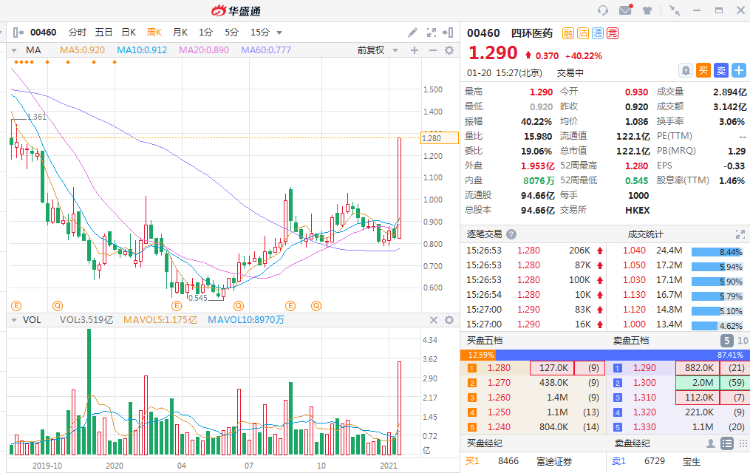
Task: Open the skin theme shirt icon
Action: (x=647, y=11)
